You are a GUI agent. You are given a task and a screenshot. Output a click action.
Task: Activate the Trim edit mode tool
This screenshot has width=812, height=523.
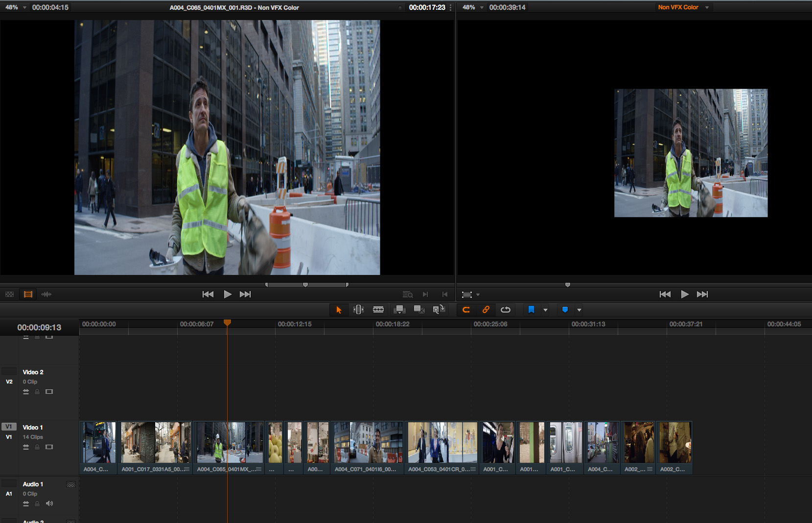click(358, 310)
